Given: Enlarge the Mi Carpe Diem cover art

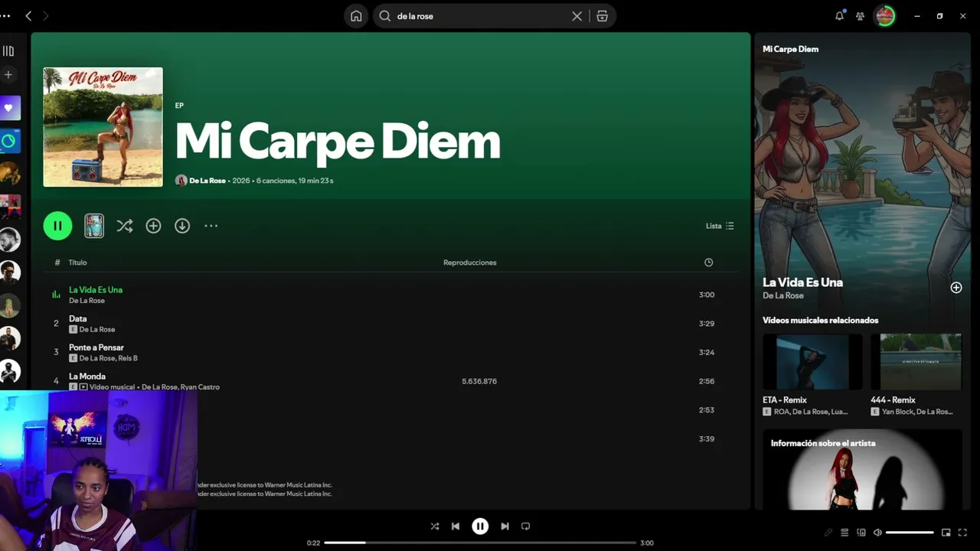Looking at the screenshot, I should [103, 127].
